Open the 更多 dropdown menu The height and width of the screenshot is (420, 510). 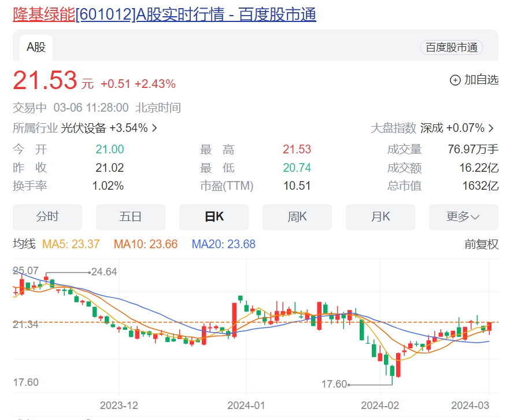point(464,217)
